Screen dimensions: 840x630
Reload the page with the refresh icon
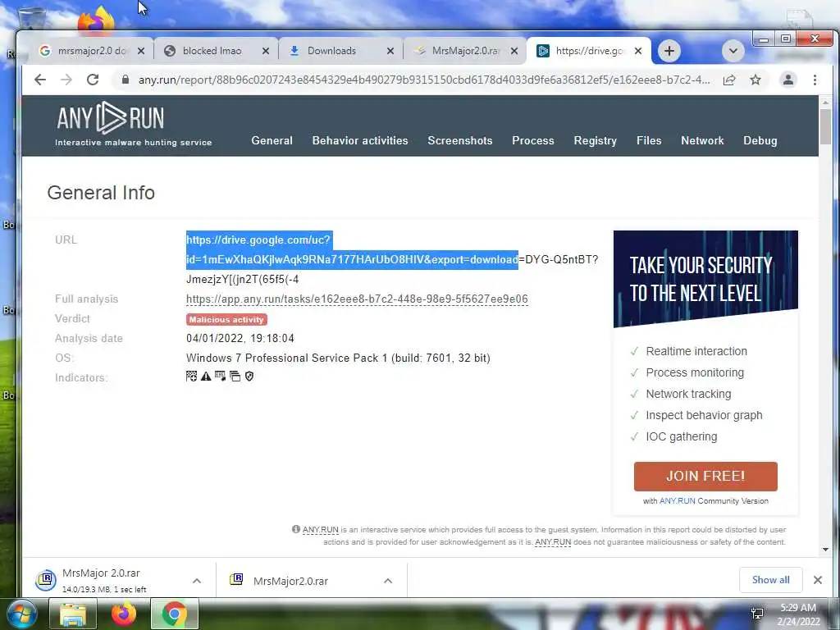[93, 80]
